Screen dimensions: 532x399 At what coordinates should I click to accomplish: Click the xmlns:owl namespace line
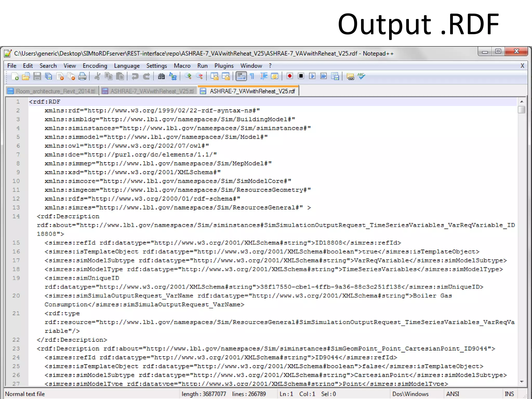[x=127, y=146]
